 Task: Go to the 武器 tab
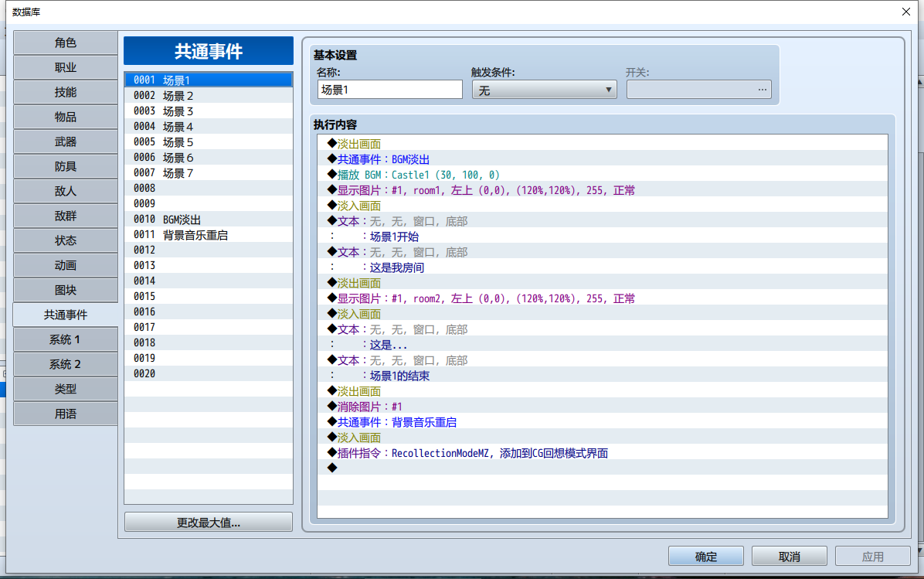click(x=66, y=142)
